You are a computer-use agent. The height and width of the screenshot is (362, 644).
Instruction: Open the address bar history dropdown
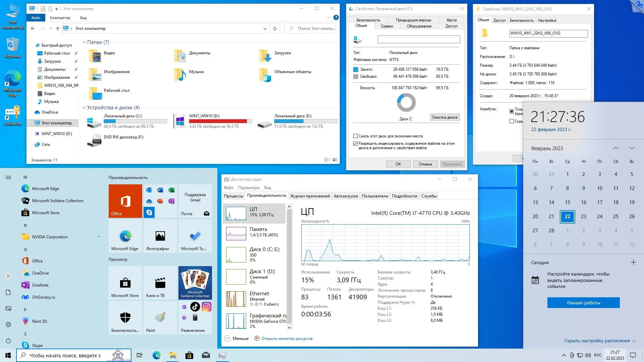click(265, 28)
